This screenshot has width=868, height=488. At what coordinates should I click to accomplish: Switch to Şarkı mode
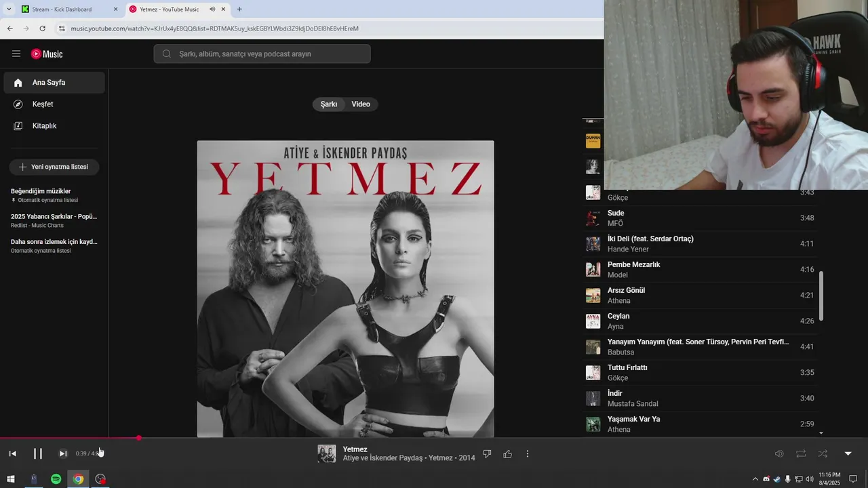(329, 104)
